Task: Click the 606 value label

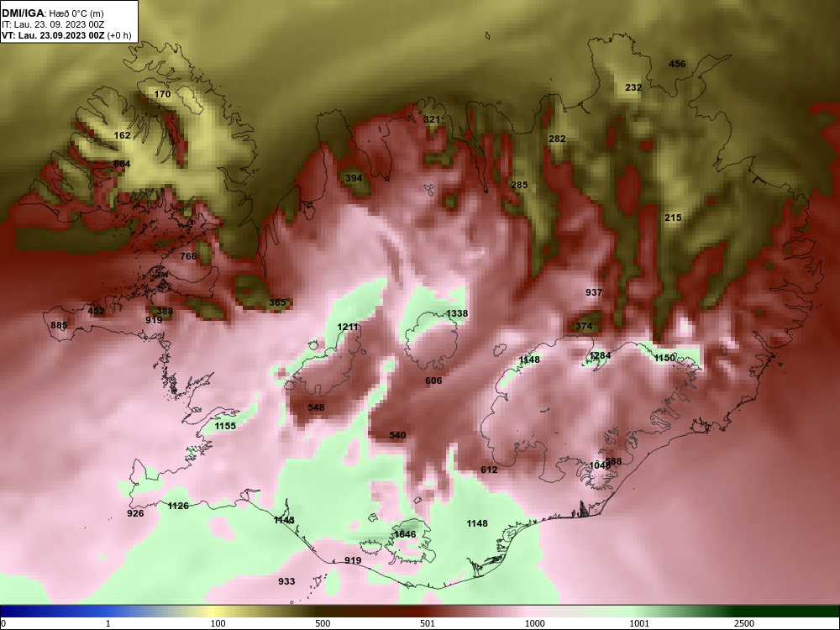Action: coord(434,381)
